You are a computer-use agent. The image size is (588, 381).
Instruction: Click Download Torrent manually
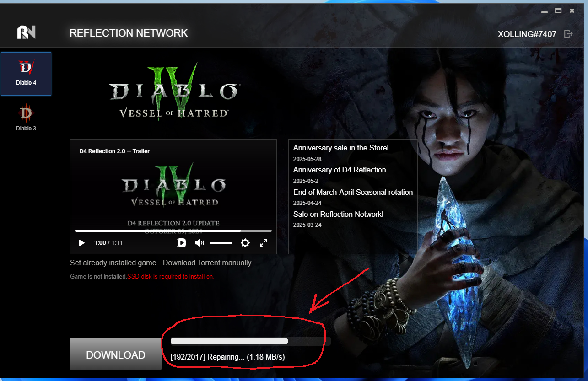point(207,263)
